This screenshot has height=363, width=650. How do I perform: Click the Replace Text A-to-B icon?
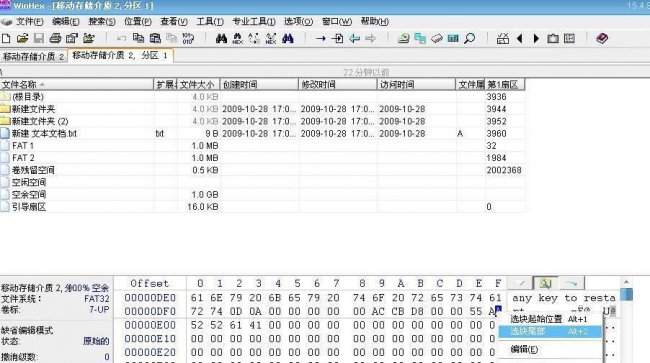coord(254,39)
